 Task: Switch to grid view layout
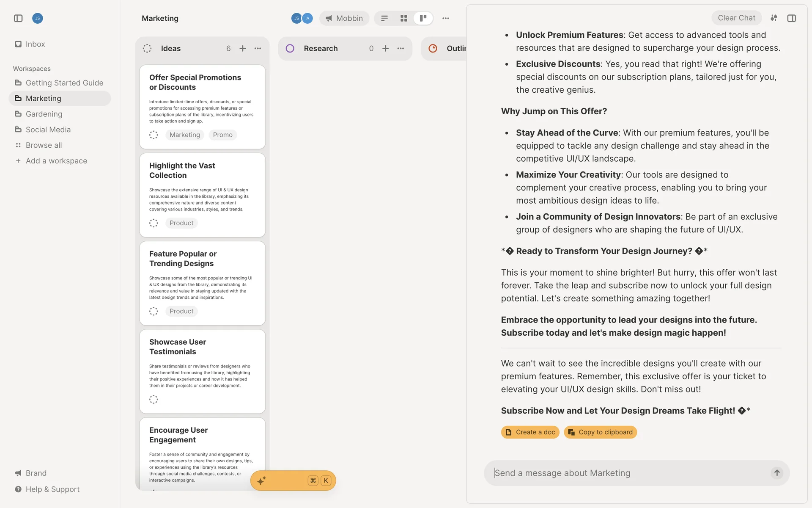pyautogui.click(x=403, y=18)
